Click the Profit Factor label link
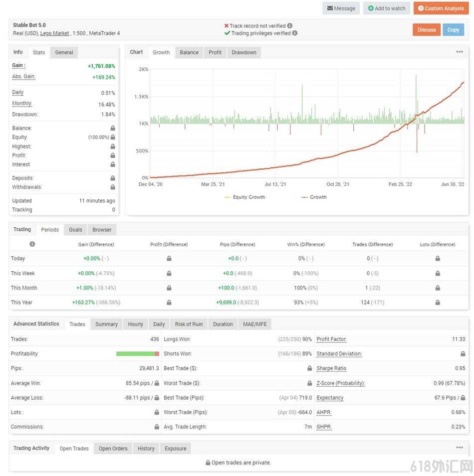This screenshot has height=476, width=474. (x=331, y=339)
